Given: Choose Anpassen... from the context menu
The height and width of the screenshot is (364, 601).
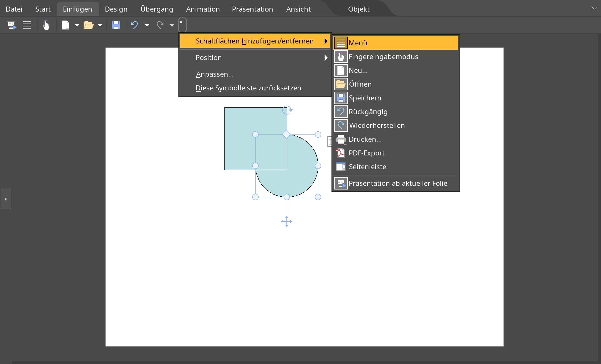Looking at the screenshot, I should pyautogui.click(x=215, y=74).
